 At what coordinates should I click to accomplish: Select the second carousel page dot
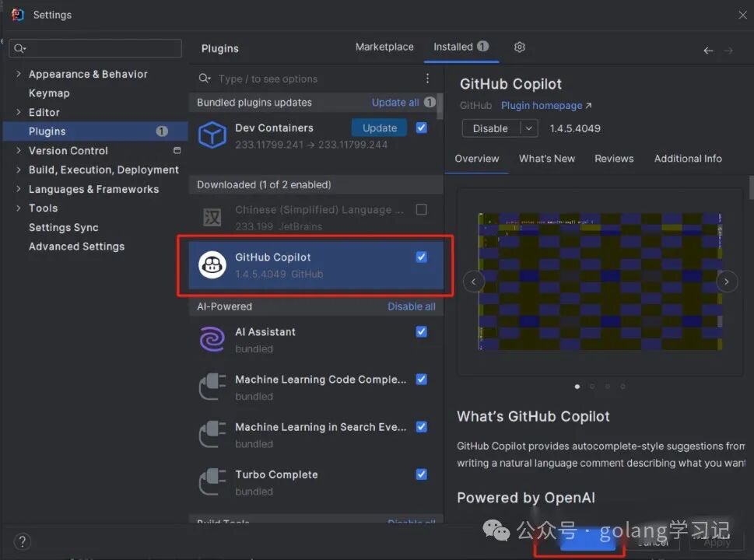[592, 387]
